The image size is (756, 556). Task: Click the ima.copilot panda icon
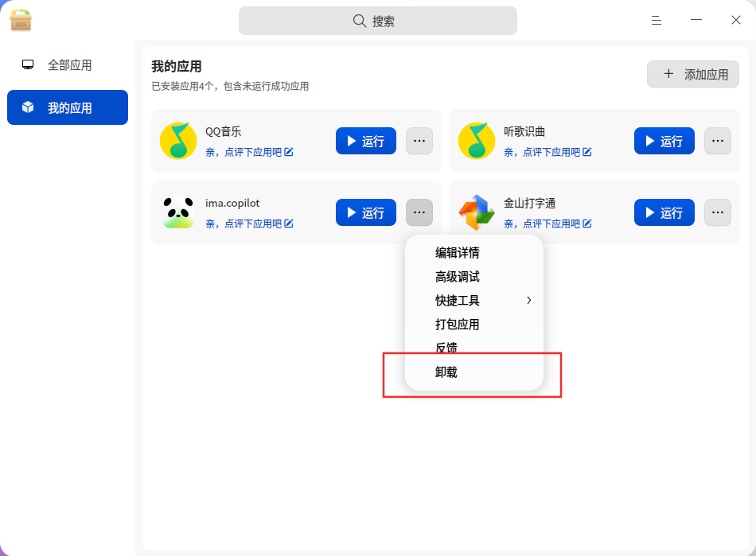(x=178, y=212)
